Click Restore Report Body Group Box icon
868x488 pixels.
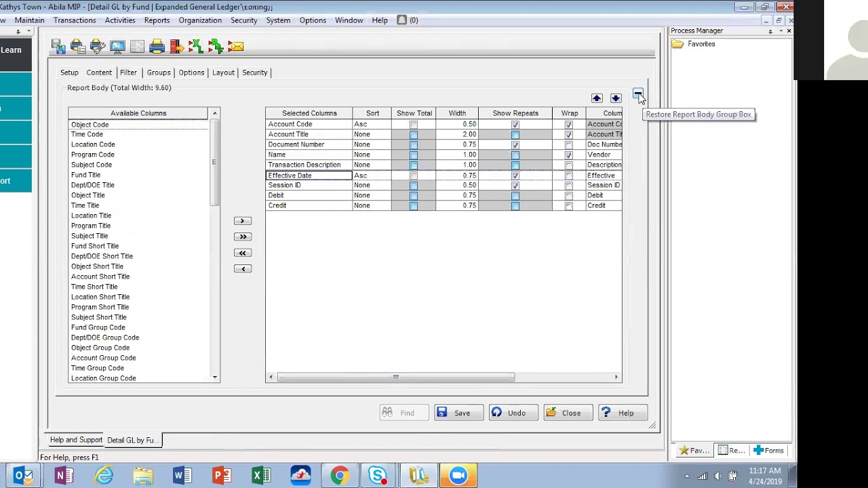pos(638,94)
